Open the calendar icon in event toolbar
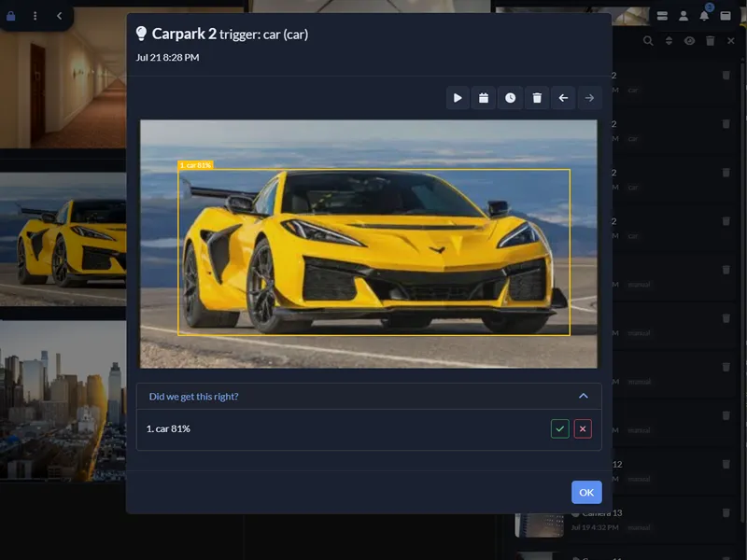 pyautogui.click(x=484, y=98)
